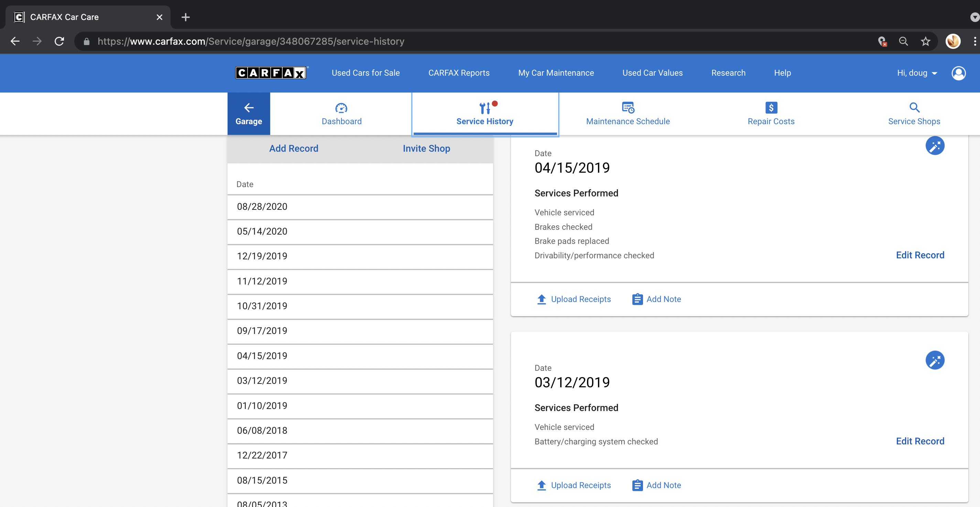Open the user profile avatar icon
This screenshot has height=507, width=980.
[x=958, y=73]
